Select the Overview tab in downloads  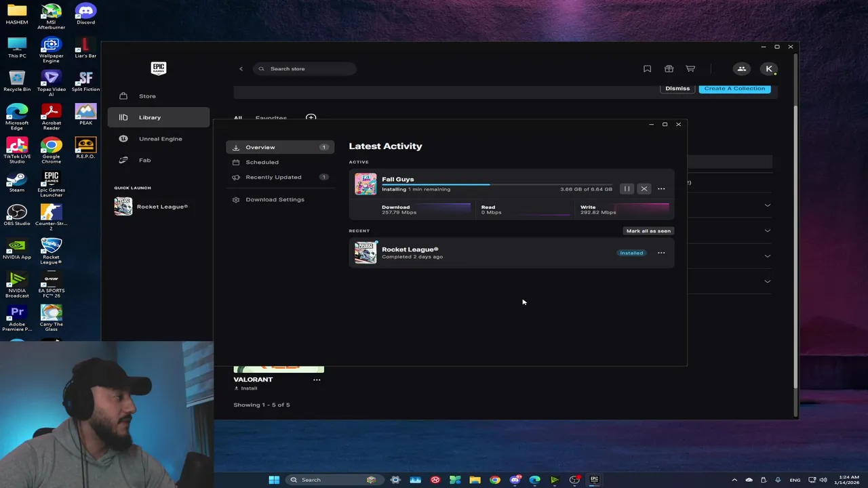click(x=280, y=147)
